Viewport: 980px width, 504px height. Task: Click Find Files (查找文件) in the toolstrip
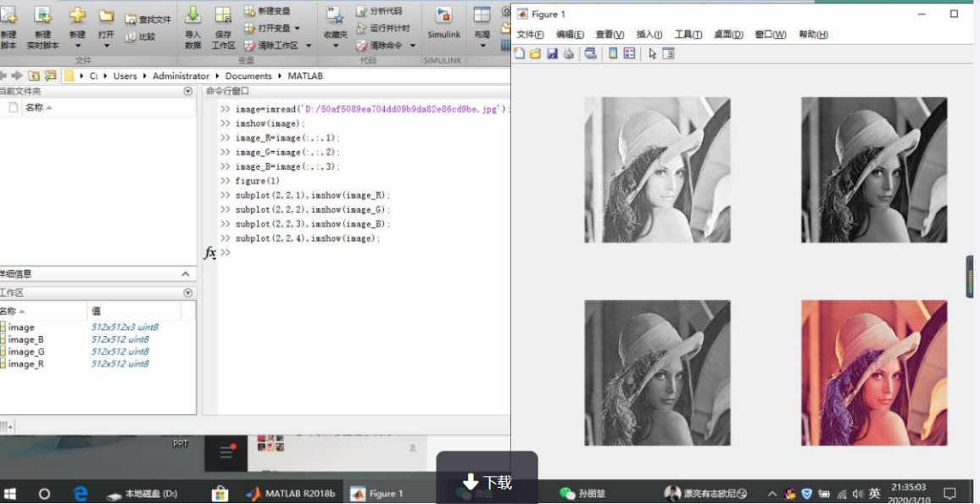(x=148, y=20)
